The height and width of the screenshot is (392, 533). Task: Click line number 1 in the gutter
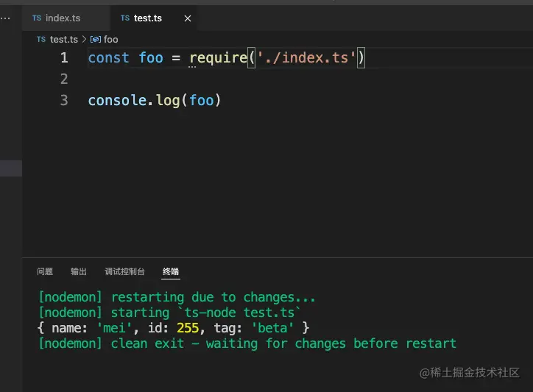[x=64, y=57]
